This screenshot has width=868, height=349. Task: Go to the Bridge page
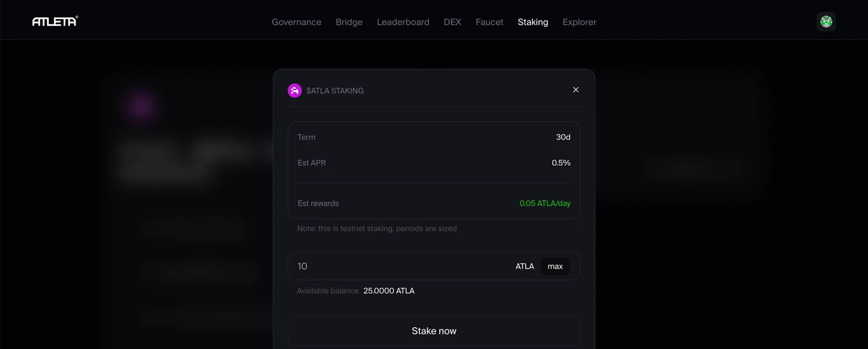point(349,22)
